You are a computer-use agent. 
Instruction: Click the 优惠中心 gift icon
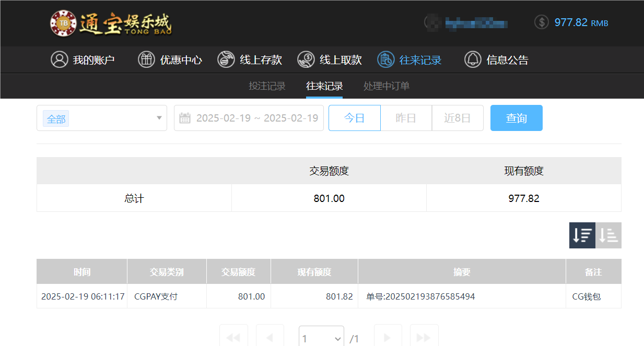145,59
